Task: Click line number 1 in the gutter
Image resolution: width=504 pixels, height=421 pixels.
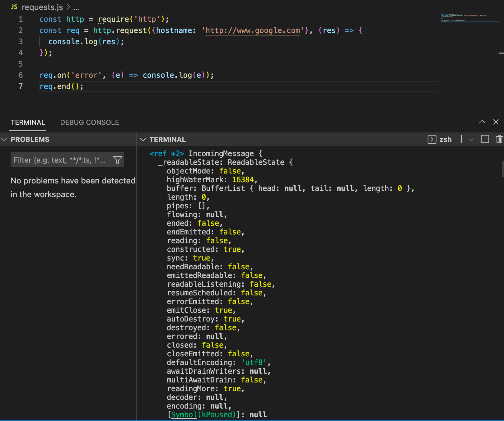Action: [x=21, y=19]
